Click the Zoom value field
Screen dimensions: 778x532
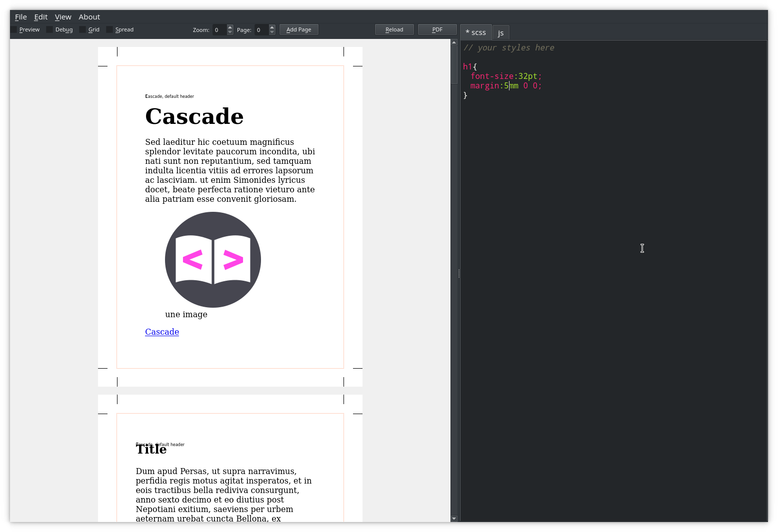click(219, 30)
